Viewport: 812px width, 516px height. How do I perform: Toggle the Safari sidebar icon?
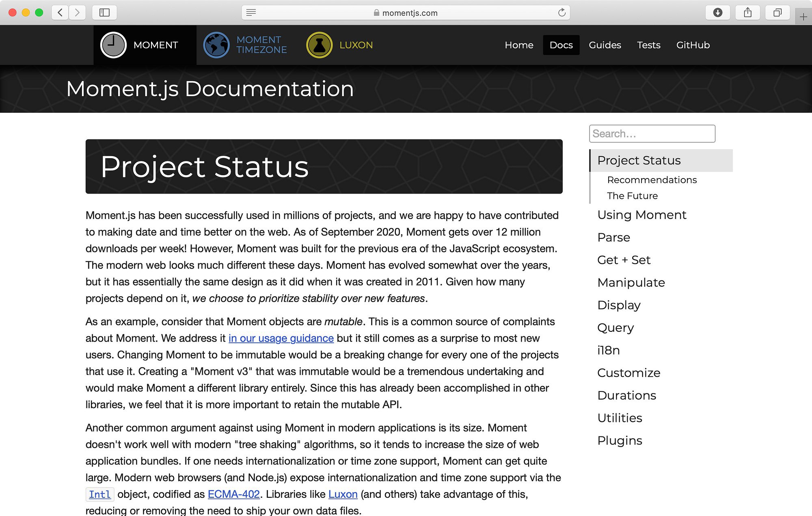pyautogui.click(x=104, y=13)
